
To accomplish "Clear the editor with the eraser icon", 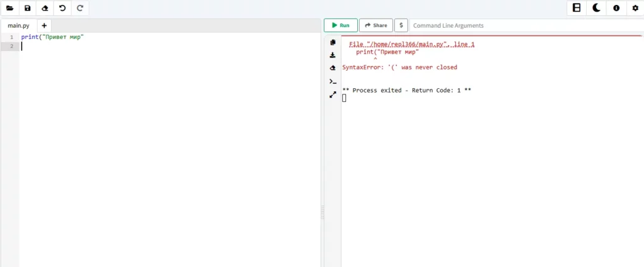I will (x=45, y=8).
